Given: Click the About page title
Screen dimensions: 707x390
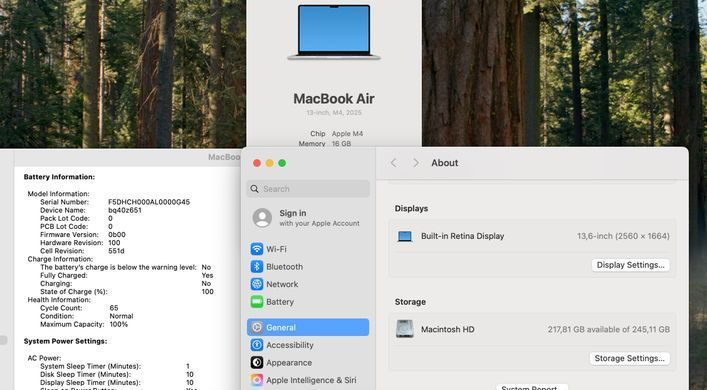Looking at the screenshot, I should 445,163.
